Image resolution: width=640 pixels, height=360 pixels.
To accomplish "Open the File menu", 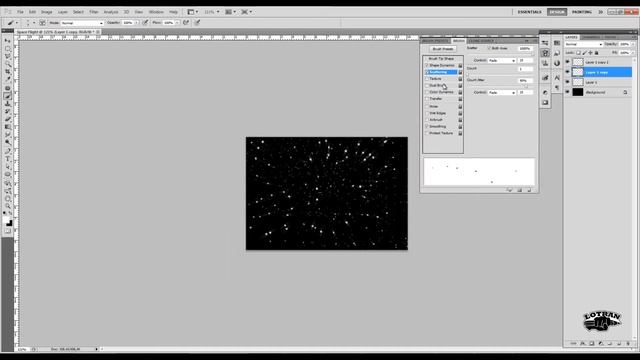I will 20,12.
